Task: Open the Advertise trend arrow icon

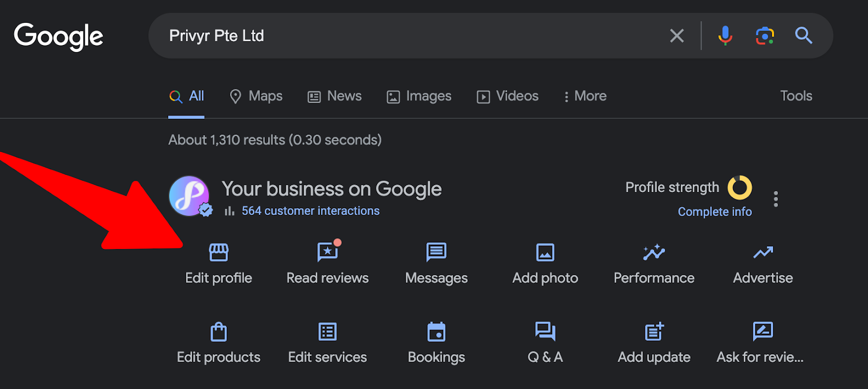Action: (x=763, y=252)
